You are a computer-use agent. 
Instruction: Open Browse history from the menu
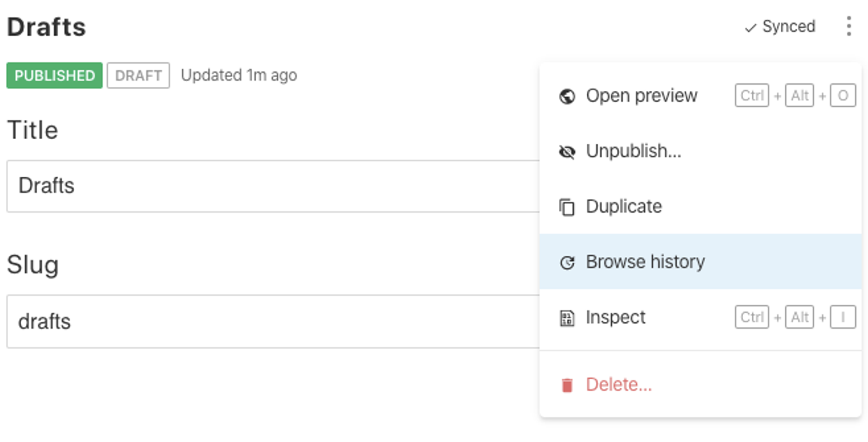point(645,262)
